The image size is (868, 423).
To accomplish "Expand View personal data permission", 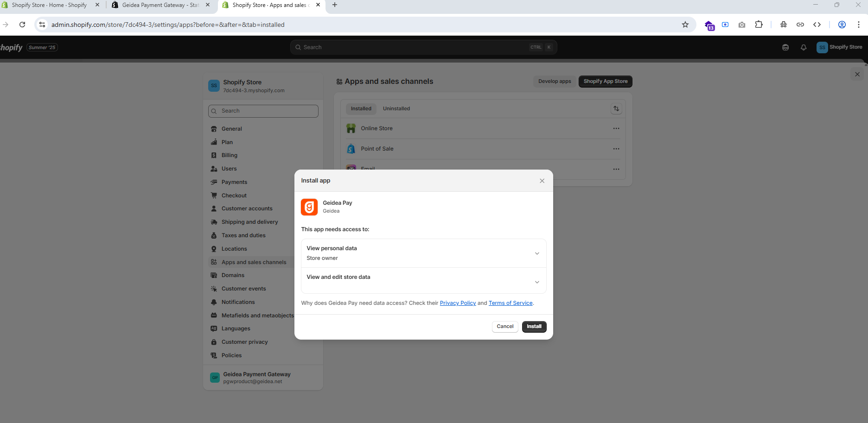I will coord(424,253).
